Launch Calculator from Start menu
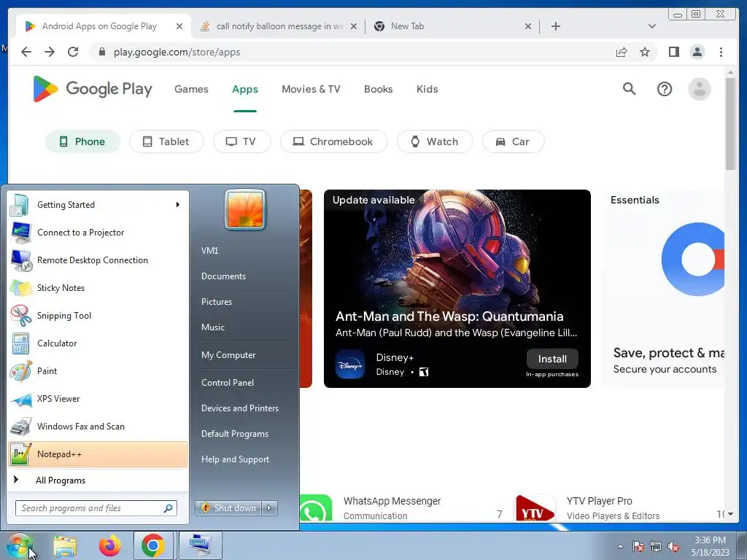 click(98, 343)
